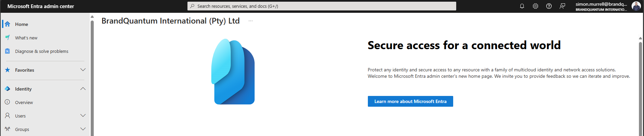Screen dimensions: 644x136
Task: Select Overview in the Identity menu
Action: click(24, 102)
